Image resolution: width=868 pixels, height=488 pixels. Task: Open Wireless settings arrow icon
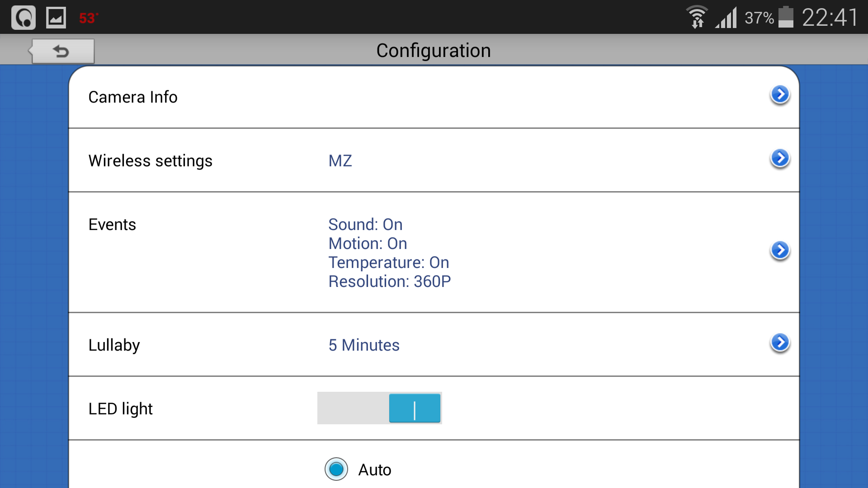(x=779, y=159)
